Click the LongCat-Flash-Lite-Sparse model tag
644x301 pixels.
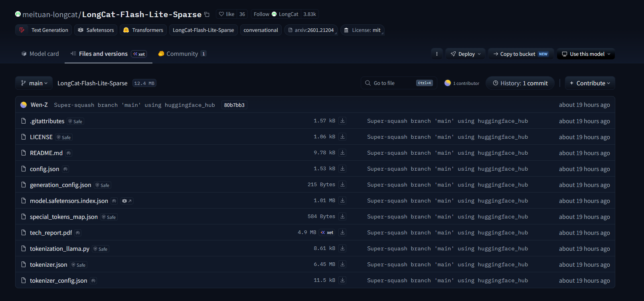pos(203,30)
